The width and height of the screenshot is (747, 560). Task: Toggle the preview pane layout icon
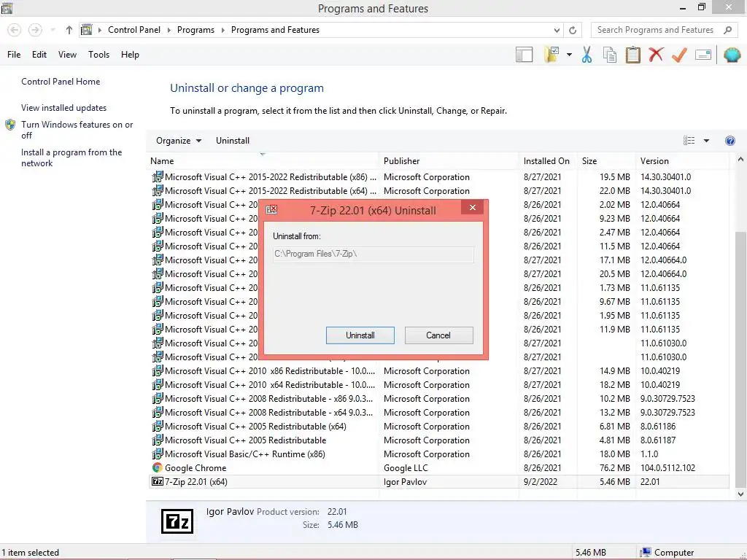pos(524,55)
